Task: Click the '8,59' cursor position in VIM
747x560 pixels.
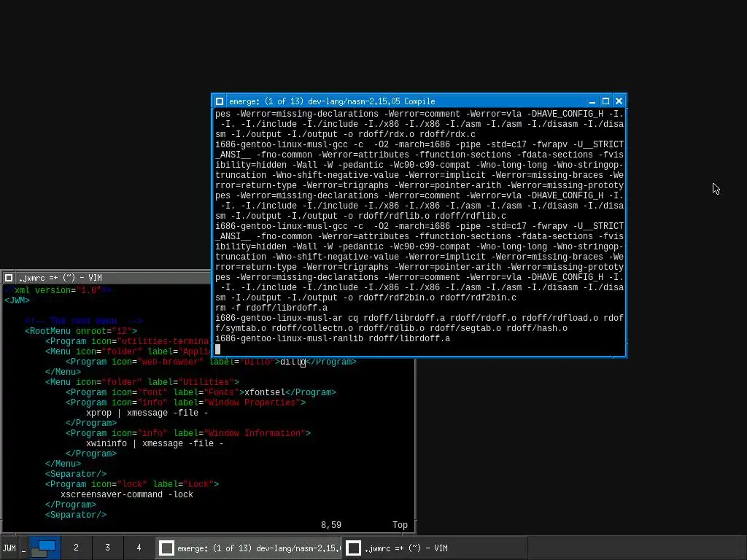Action: click(x=331, y=525)
